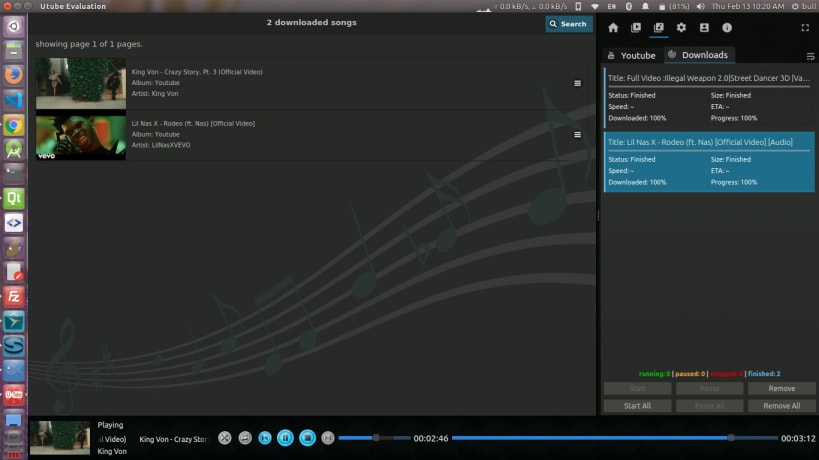Select the Lil Nas X Rodeo download entry
Screen dimensions: 819x460
(x=709, y=162)
